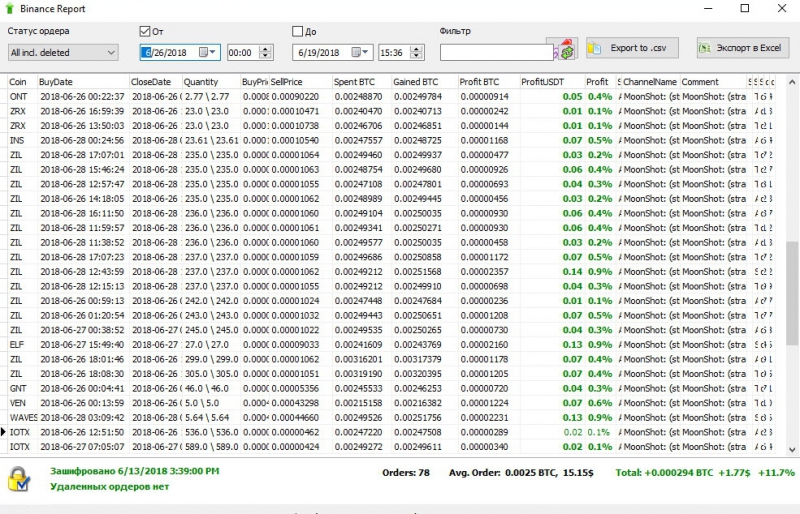
Task: Sort by the ChannelName column header
Action: point(651,82)
